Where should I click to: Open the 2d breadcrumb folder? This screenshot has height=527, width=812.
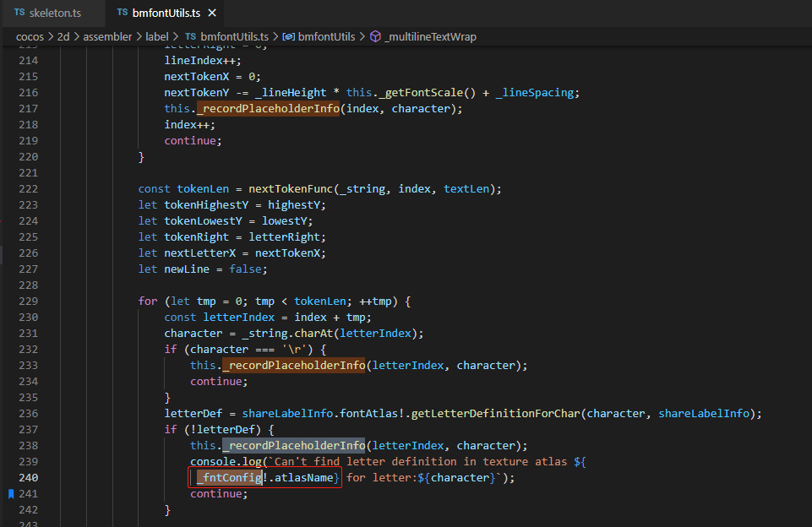coord(63,37)
